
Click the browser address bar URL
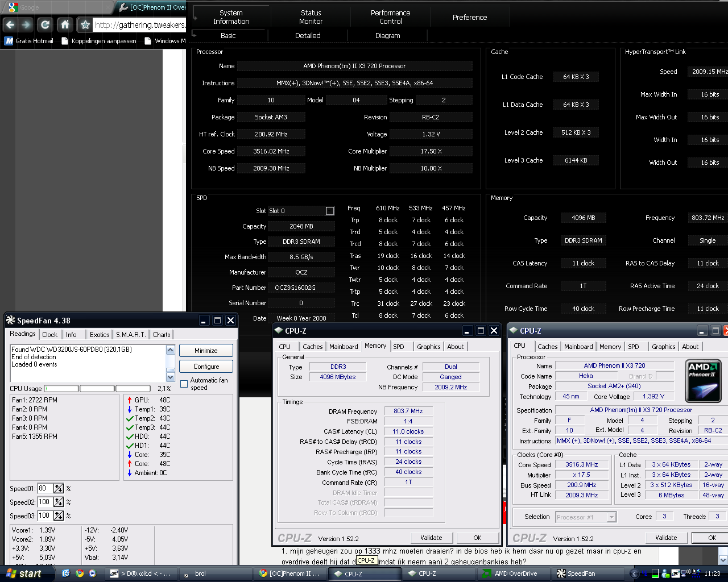click(140, 25)
